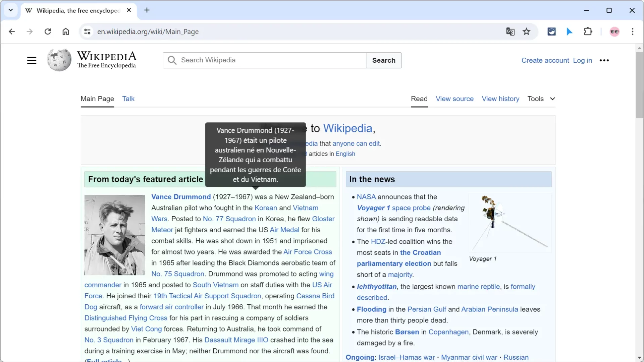Click the browser back navigation arrow
The height and width of the screenshot is (362, 644).
point(12,32)
